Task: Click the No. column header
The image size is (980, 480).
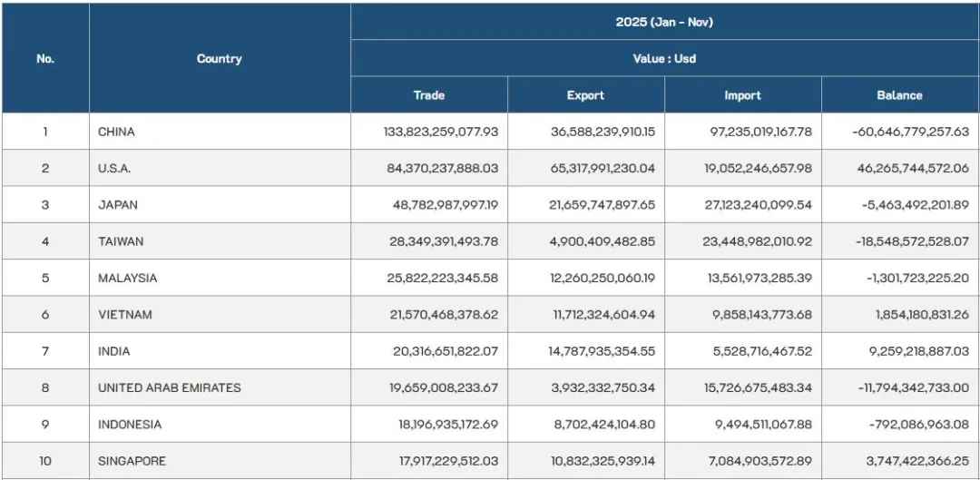Action: coord(45,59)
